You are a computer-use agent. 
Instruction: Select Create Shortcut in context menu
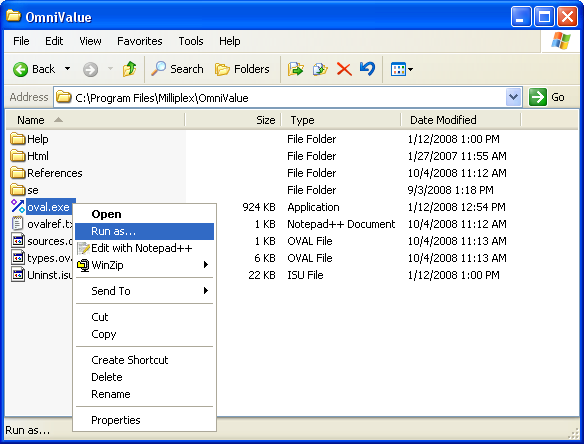coord(145,360)
